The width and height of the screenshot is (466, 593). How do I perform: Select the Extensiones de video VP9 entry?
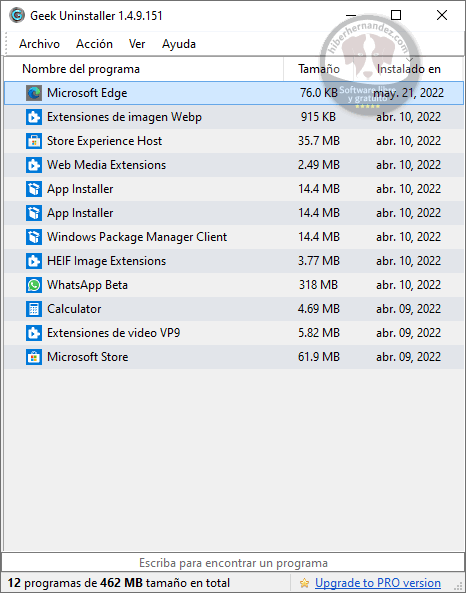tap(234, 333)
